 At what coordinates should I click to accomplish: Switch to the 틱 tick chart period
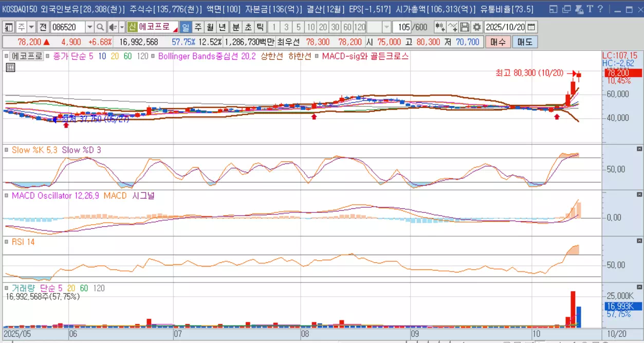click(x=260, y=27)
